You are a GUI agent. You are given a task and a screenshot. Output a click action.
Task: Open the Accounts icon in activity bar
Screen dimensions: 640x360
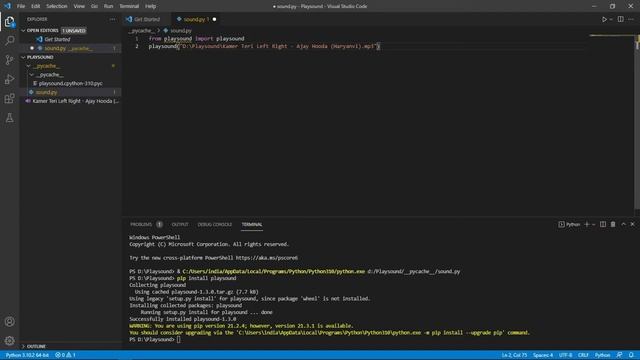coord(9,322)
